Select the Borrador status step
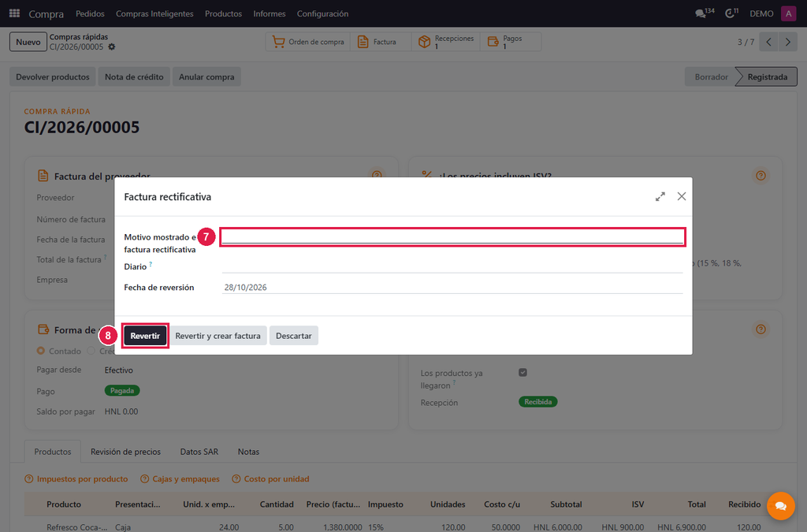This screenshot has height=532, width=807. [x=711, y=76]
